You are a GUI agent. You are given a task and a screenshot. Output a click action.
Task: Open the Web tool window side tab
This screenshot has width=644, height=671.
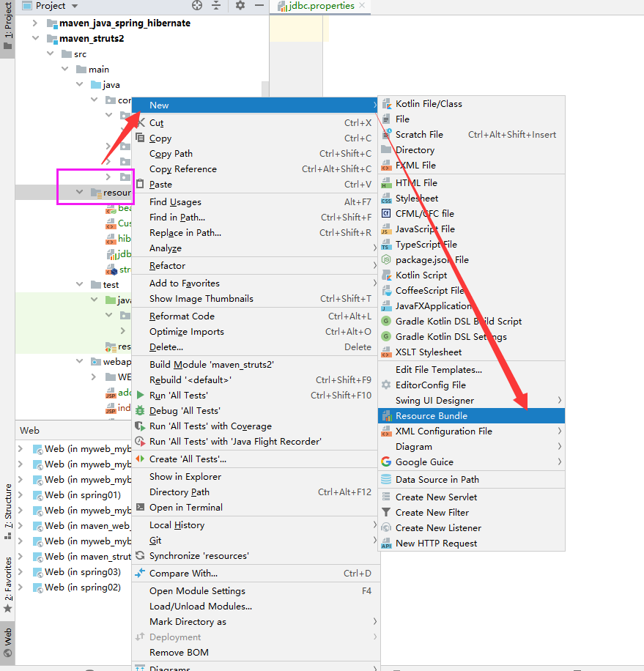coord(8,642)
